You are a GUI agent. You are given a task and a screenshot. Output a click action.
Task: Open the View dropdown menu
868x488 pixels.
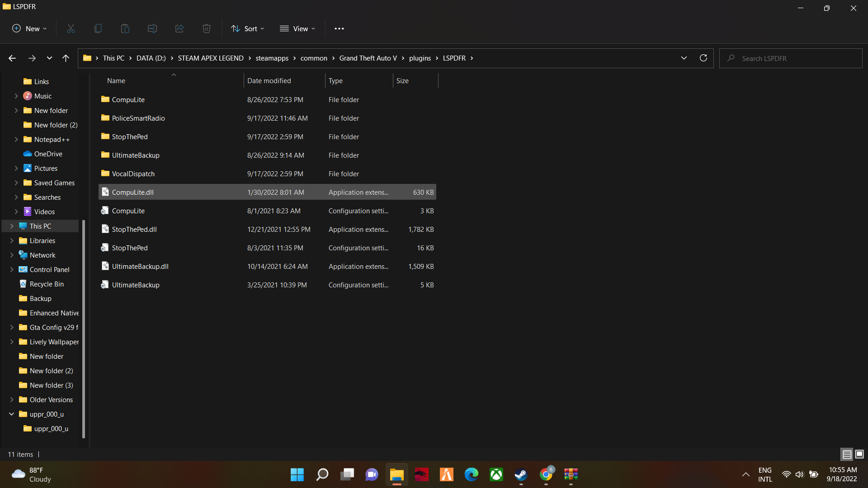pos(297,28)
